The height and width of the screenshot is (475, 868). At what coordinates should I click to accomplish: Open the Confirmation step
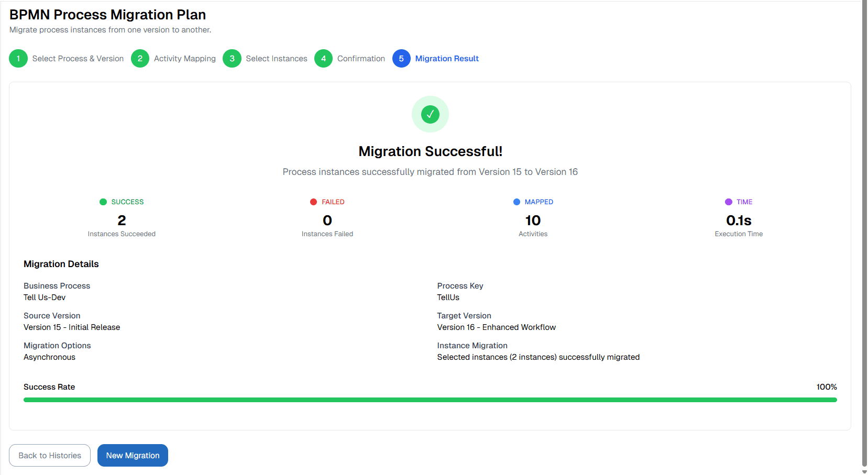pyautogui.click(x=361, y=58)
